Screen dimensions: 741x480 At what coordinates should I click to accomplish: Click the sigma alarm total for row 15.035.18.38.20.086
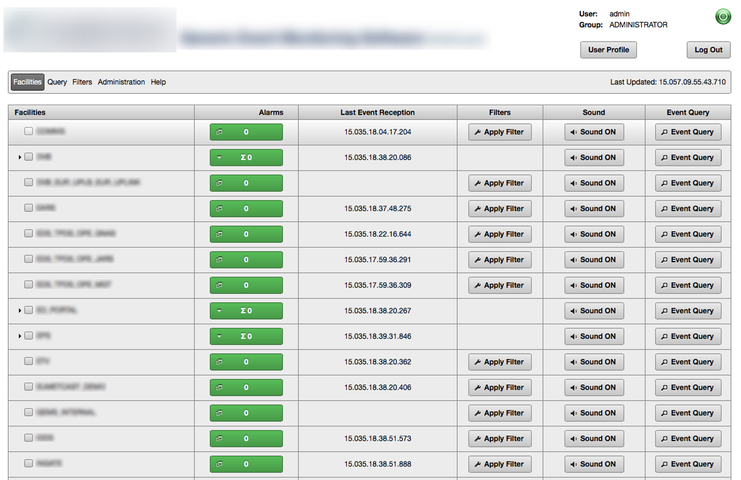[246, 157]
